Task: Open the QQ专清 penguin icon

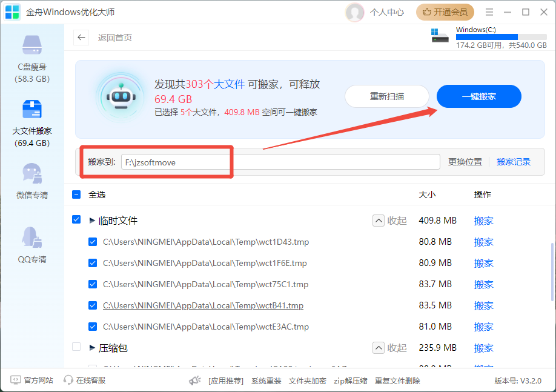Action: pos(32,237)
